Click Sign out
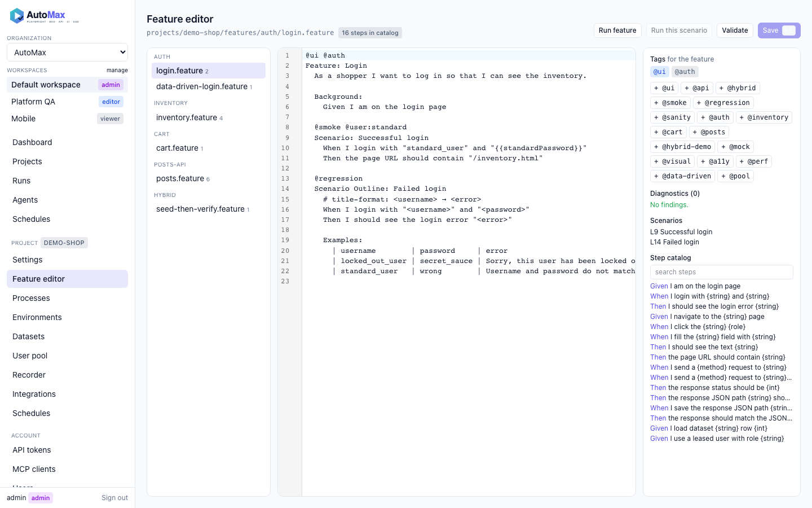 tap(114, 498)
